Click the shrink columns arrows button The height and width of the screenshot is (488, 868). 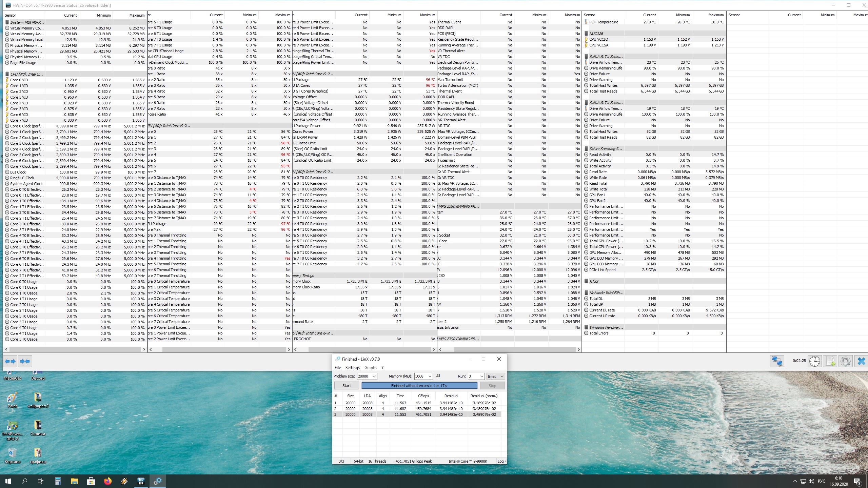25,361
